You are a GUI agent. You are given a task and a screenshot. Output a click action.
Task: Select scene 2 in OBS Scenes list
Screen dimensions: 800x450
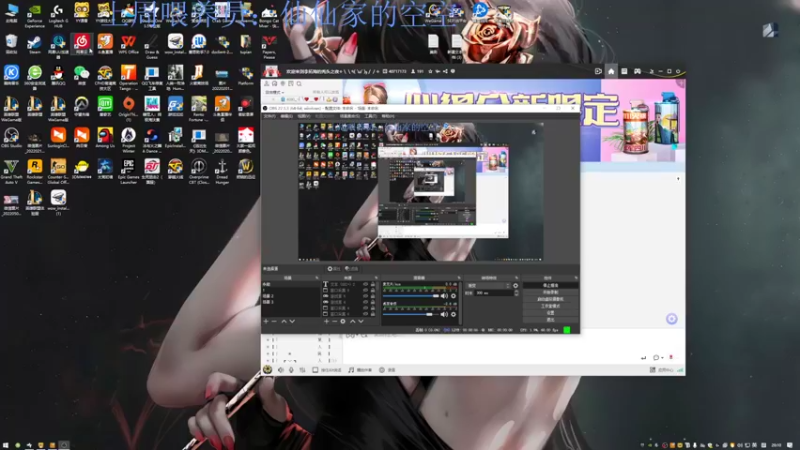(x=291, y=296)
